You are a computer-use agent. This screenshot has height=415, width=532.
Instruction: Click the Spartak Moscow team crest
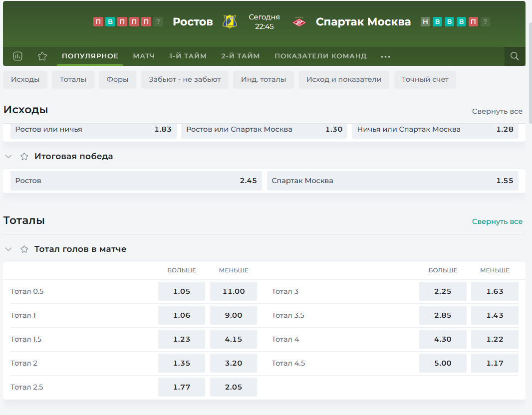299,22
